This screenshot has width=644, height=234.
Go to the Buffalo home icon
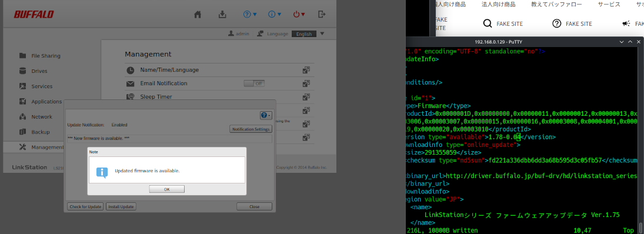tap(198, 14)
